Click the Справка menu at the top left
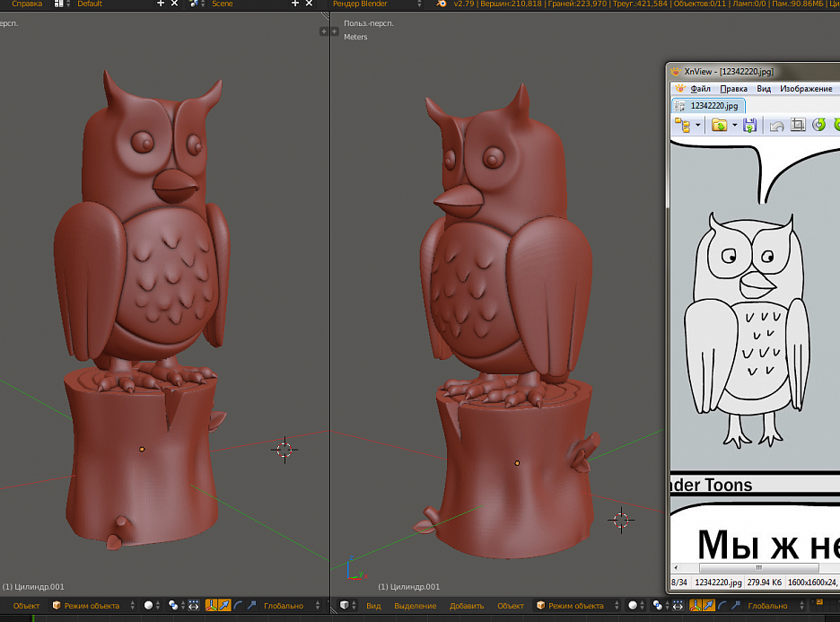 pyautogui.click(x=27, y=4)
